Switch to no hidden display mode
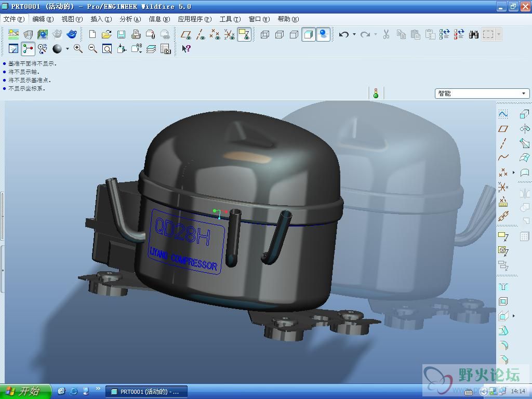Viewport: 532px width, 399px height. [x=294, y=34]
